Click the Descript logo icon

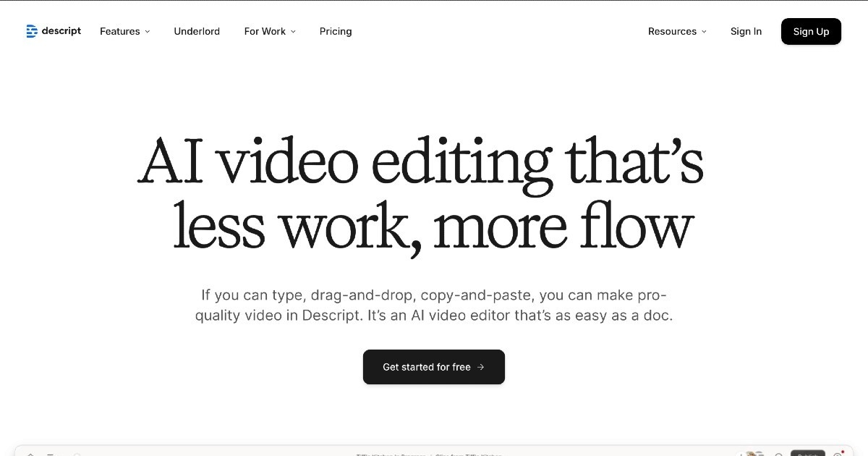click(x=31, y=31)
